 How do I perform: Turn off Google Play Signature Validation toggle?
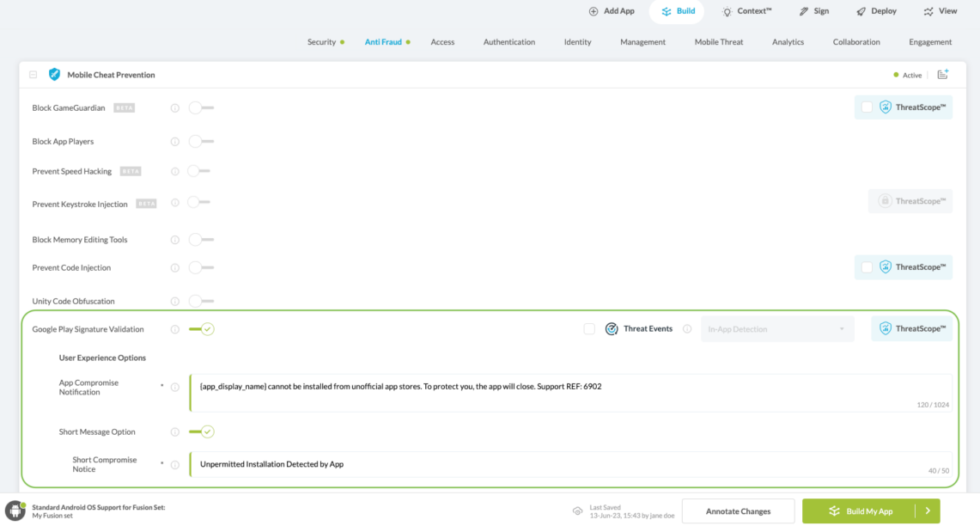202,329
